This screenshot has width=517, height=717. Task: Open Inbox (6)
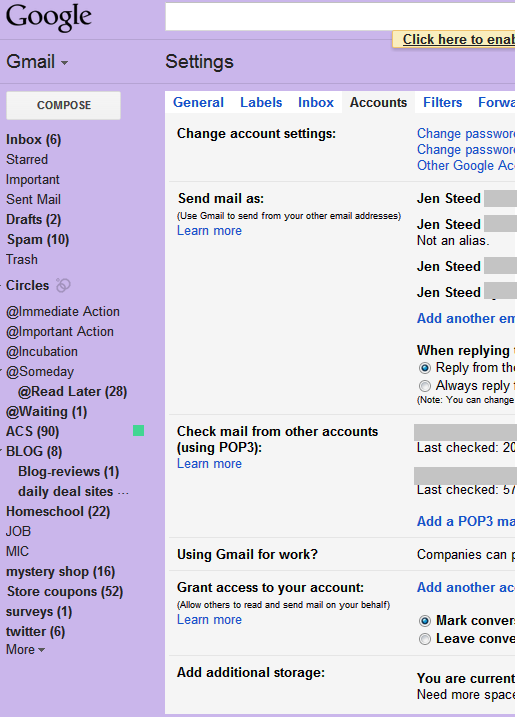(33, 139)
